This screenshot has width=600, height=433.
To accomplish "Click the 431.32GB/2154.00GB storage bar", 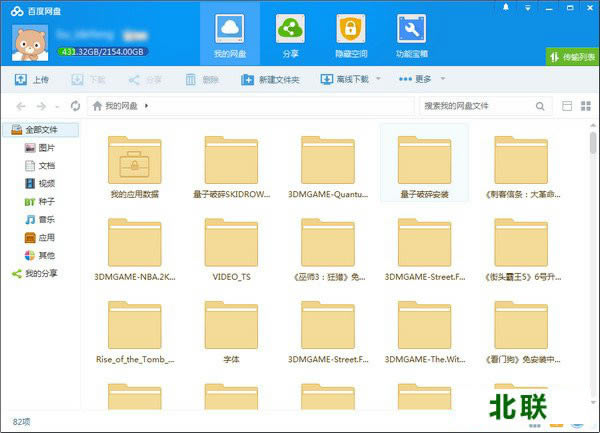I will pyautogui.click(x=103, y=52).
